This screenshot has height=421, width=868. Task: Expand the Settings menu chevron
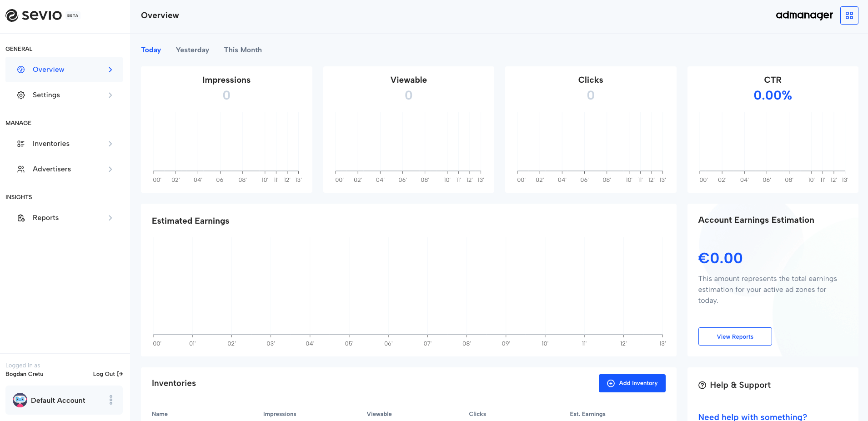tap(110, 95)
